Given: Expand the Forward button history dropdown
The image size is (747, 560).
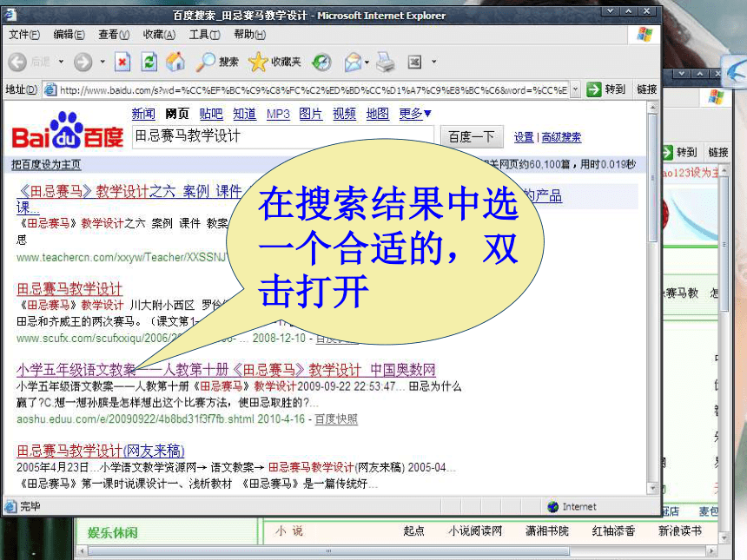Looking at the screenshot, I should pos(102,62).
